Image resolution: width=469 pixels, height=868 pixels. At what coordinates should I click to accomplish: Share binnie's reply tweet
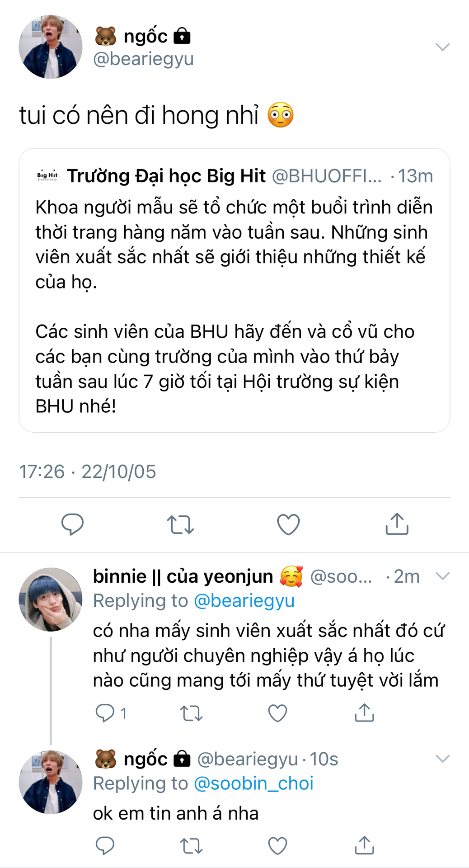(x=364, y=713)
